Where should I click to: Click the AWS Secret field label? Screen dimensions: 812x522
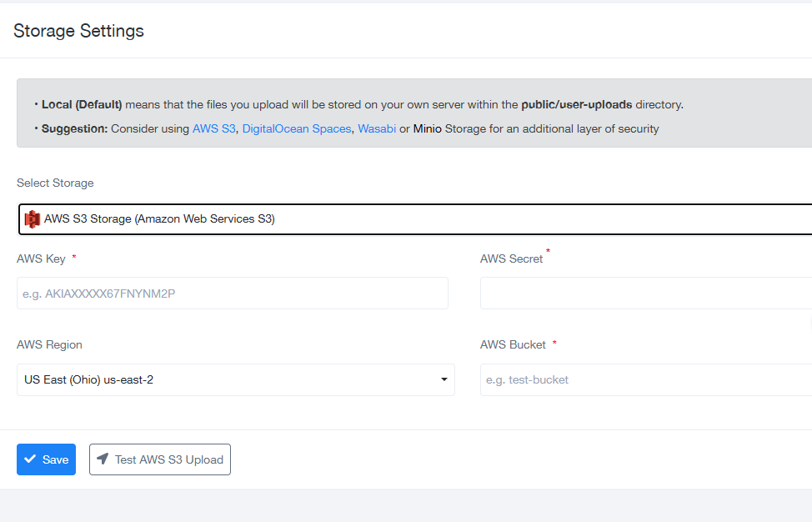[x=511, y=258]
